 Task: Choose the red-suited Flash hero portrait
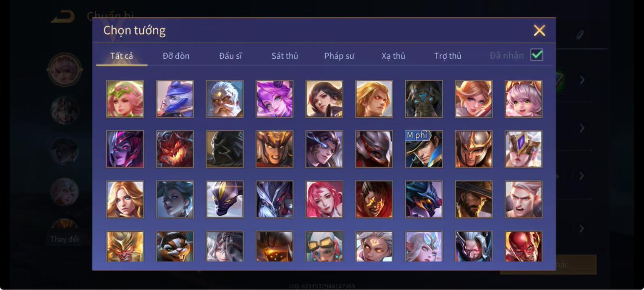524,246
